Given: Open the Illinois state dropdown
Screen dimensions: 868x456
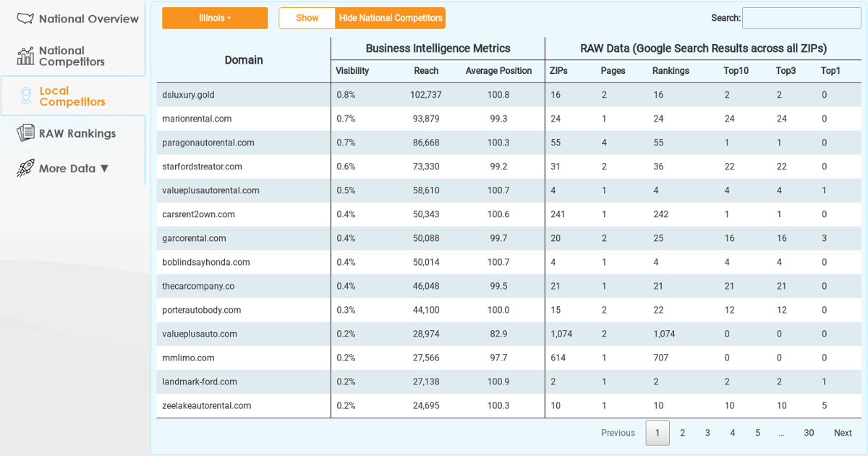Looking at the screenshot, I should click(215, 18).
